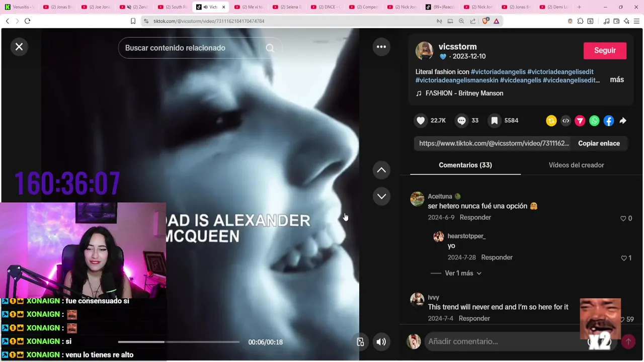Image resolution: width=644 pixels, height=362 pixels.
Task: Open the three-dot more options menu on the video
Action: [x=381, y=47]
